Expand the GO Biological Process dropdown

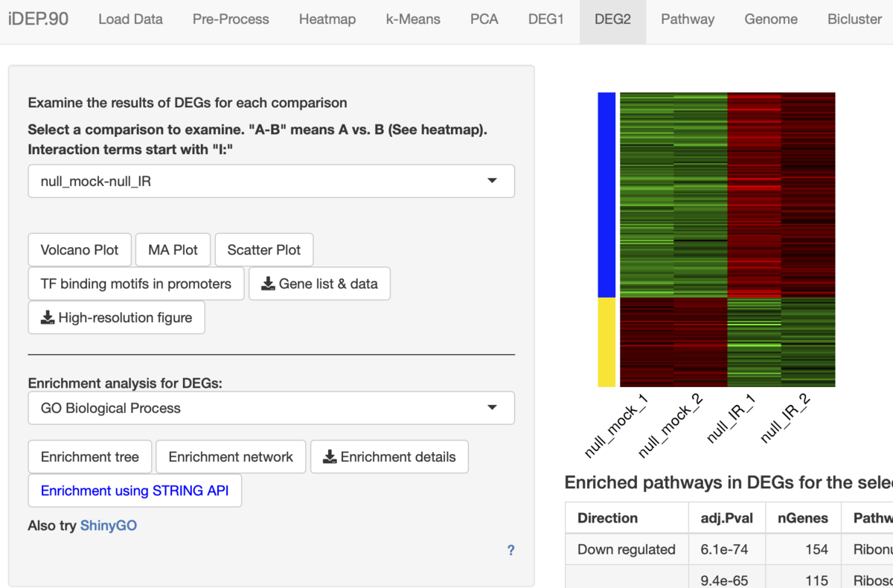coord(271,408)
